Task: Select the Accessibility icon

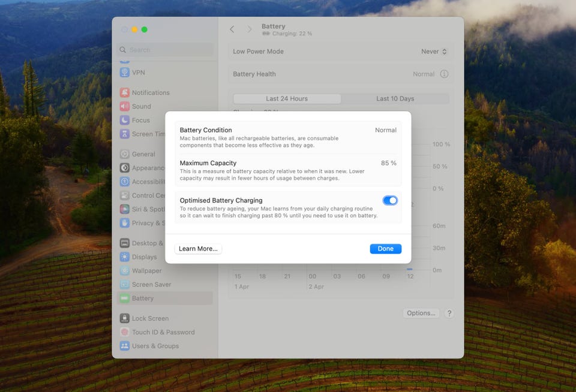Action: [x=125, y=182]
